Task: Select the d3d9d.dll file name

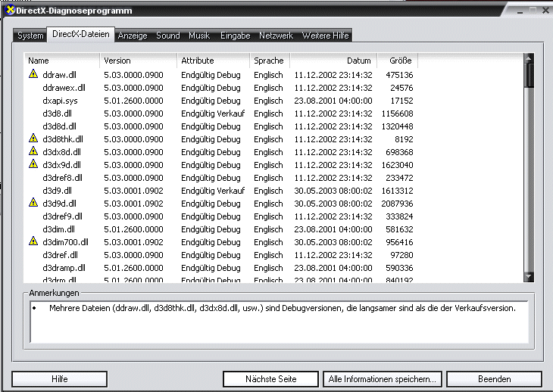Action: pos(59,204)
